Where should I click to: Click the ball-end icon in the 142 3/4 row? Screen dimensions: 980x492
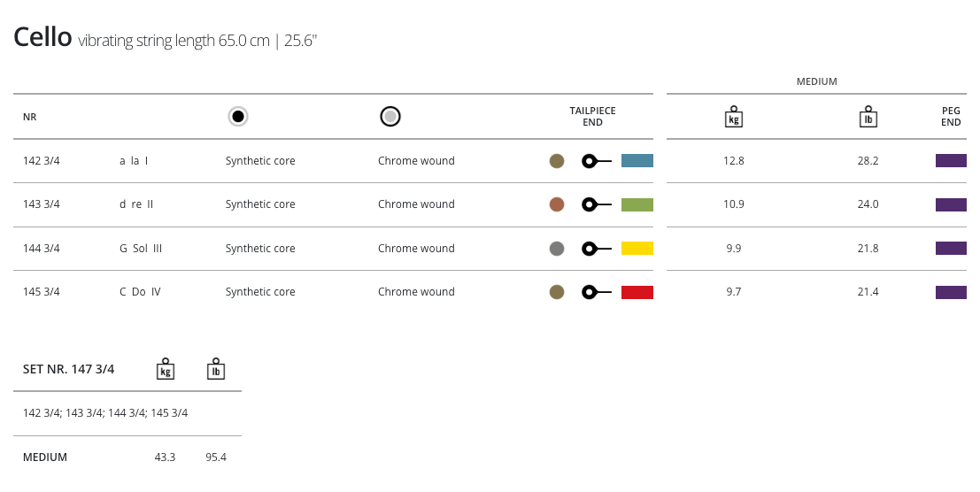(596, 161)
